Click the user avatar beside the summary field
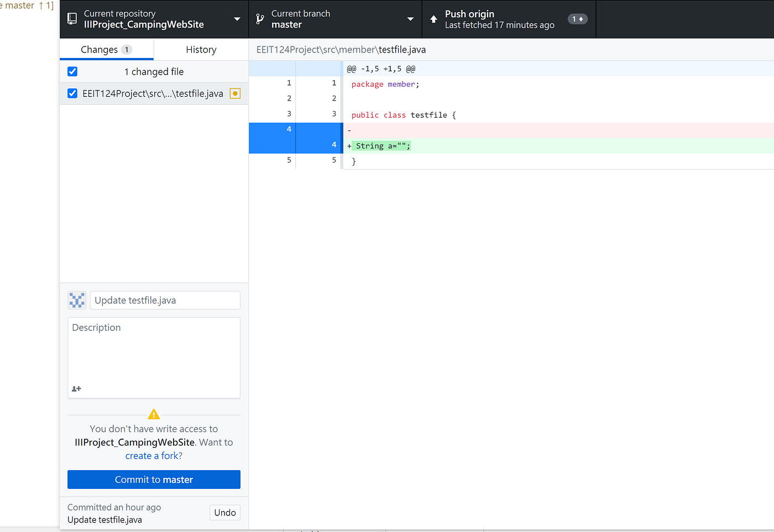The width and height of the screenshot is (774, 532). tap(77, 300)
